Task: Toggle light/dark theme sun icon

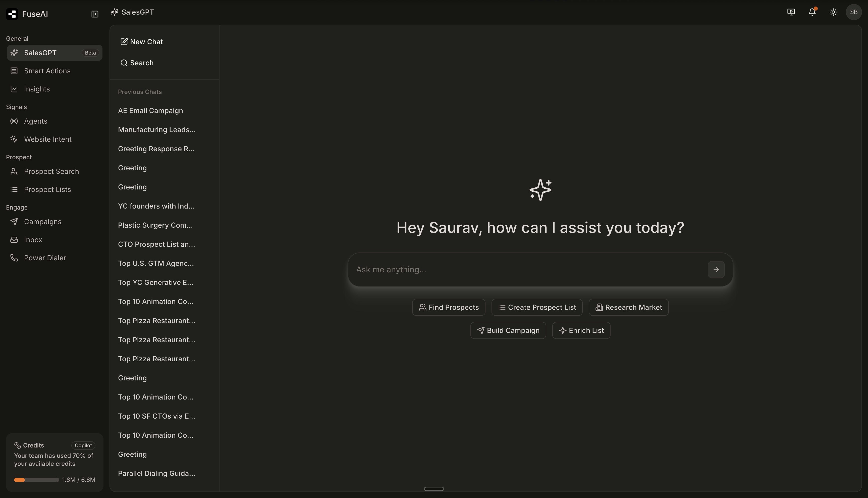Action: point(833,12)
